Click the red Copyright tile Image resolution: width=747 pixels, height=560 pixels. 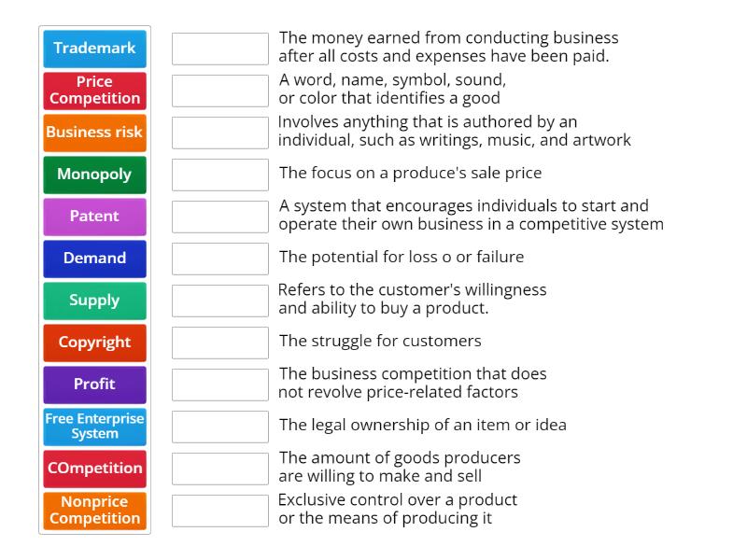click(x=94, y=343)
